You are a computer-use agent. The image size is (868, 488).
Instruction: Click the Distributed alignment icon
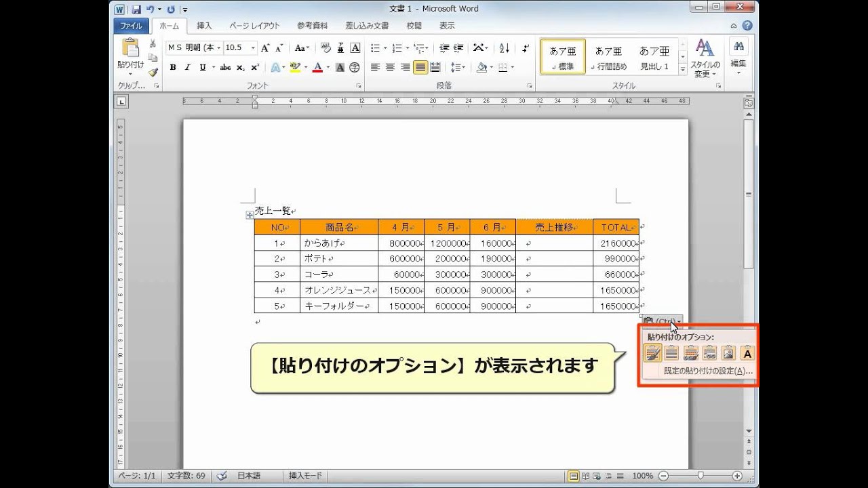tap(435, 67)
